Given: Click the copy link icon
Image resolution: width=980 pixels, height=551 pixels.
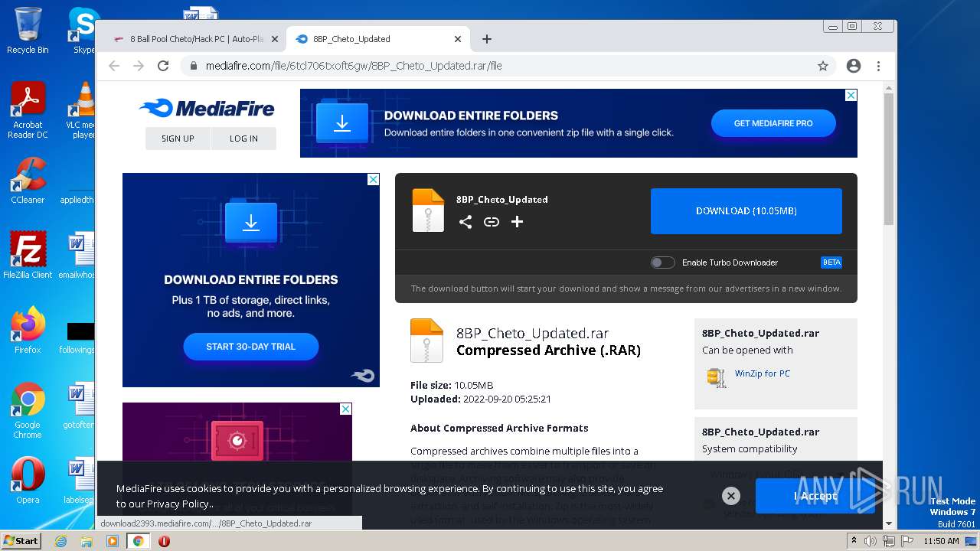Looking at the screenshot, I should tap(492, 222).
